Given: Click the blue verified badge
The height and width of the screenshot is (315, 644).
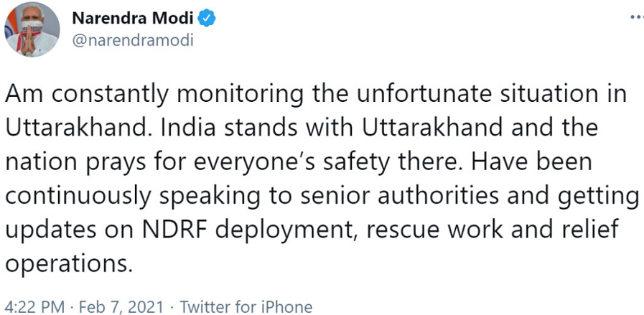Looking at the screenshot, I should click(x=207, y=18).
